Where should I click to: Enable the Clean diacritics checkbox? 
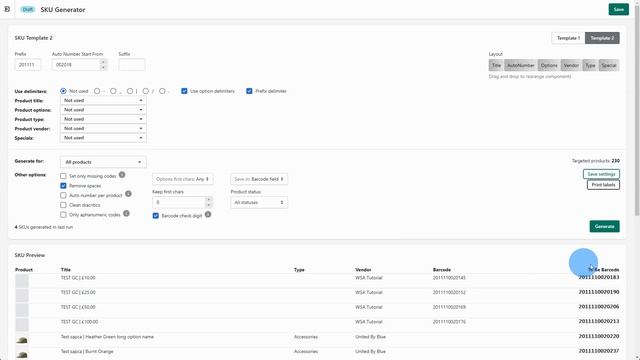63,205
